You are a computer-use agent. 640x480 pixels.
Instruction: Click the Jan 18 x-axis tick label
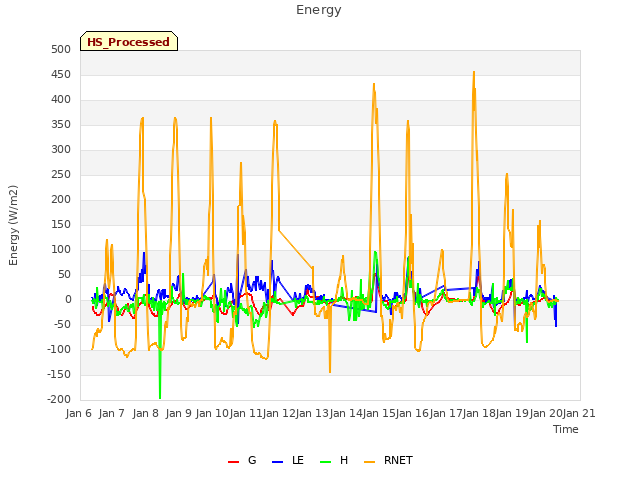coord(480,413)
